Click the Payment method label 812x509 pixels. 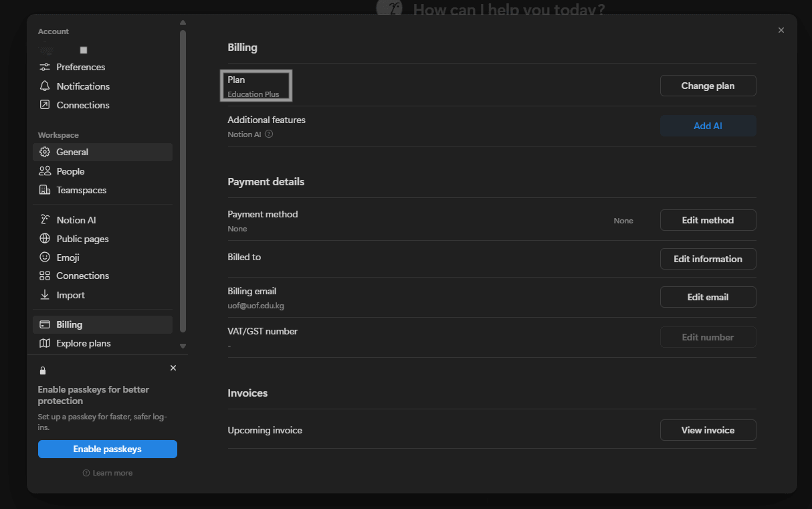click(263, 214)
